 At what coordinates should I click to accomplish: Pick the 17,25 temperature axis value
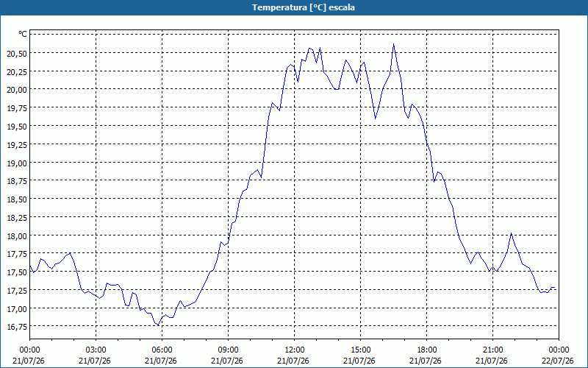click(x=17, y=291)
